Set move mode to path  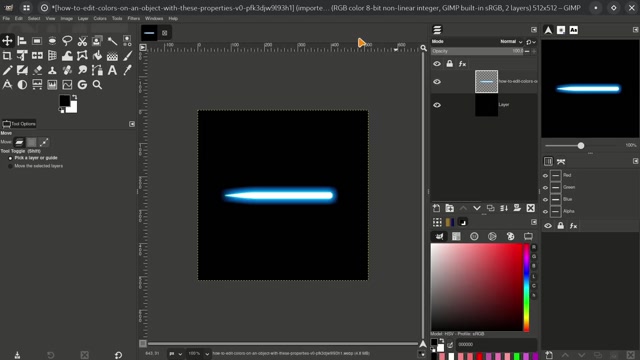pos(44,142)
